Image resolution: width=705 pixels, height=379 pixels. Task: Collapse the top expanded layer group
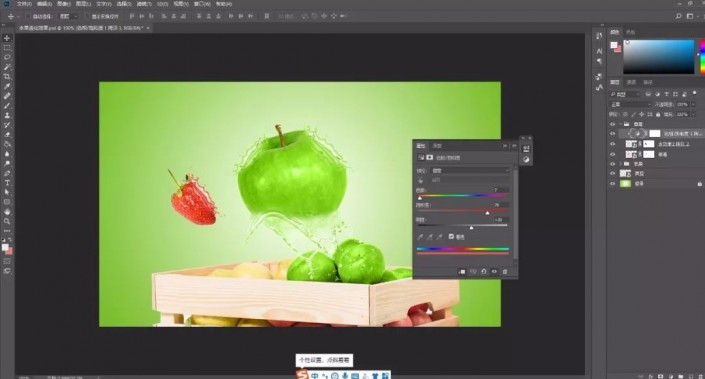620,124
